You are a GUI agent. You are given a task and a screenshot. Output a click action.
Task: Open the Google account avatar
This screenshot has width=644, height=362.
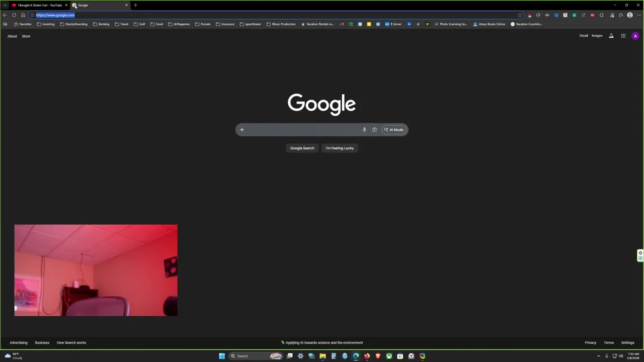tap(635, 36)
